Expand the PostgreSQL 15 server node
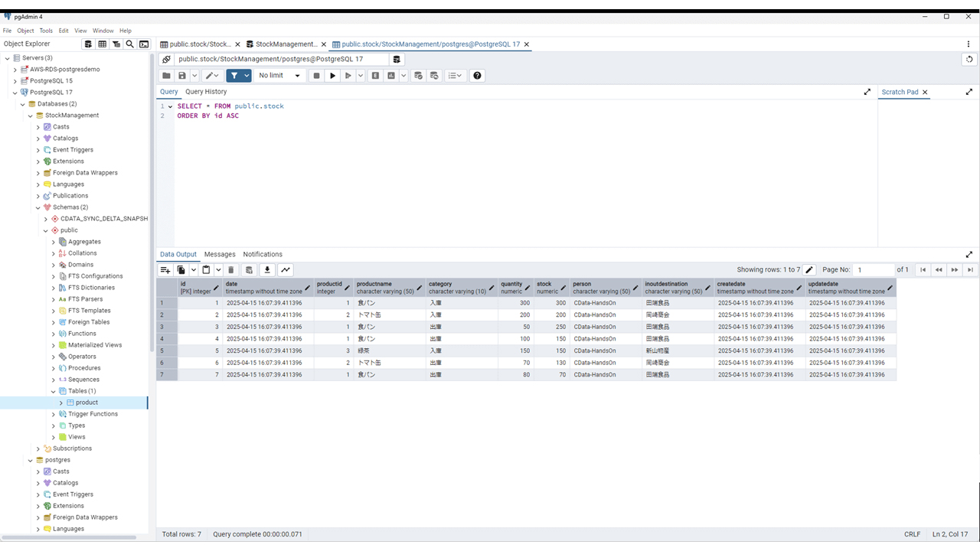Screen dimensions: 980x551 [15, 81]
